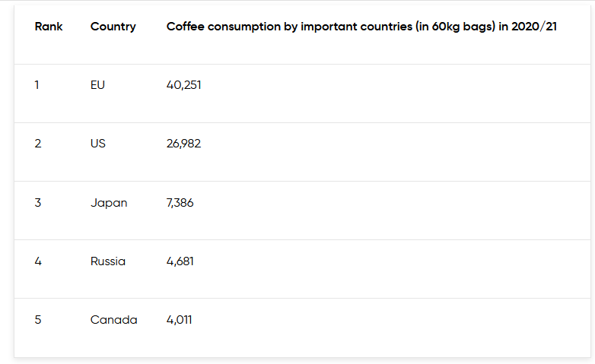This screenshot has width=595, height=364.
Task: Click the 4,011 consumption value
Action: [179, 320]
